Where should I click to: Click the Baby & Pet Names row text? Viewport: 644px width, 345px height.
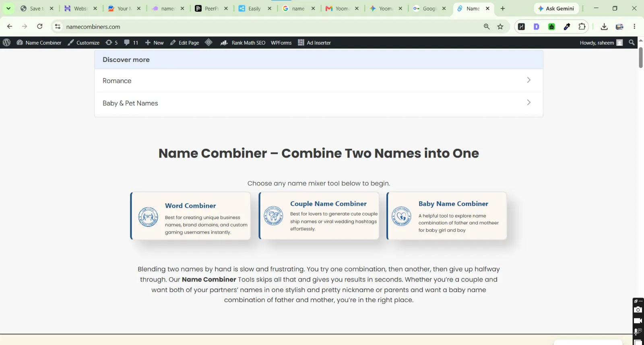tap(130, 103)
